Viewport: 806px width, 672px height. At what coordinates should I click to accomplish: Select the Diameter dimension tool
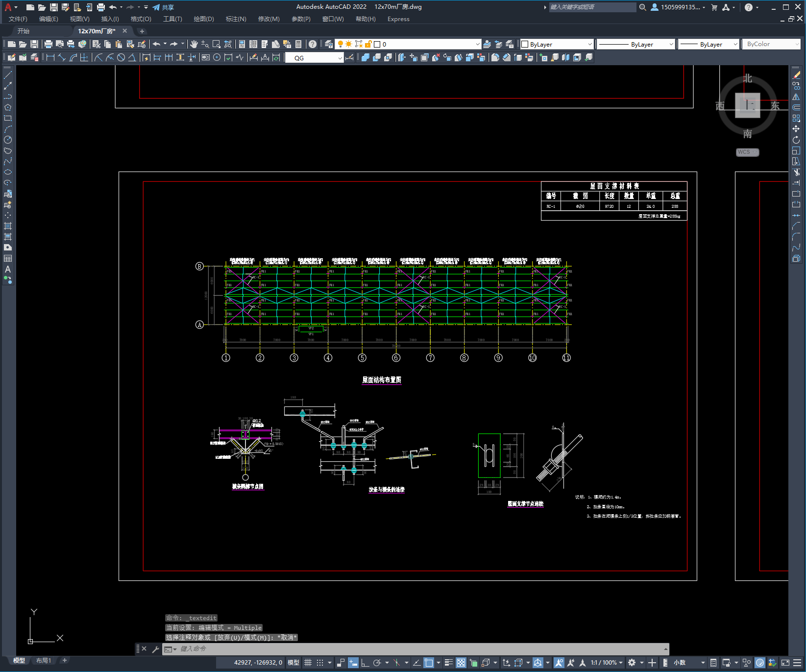click(121, 57)
